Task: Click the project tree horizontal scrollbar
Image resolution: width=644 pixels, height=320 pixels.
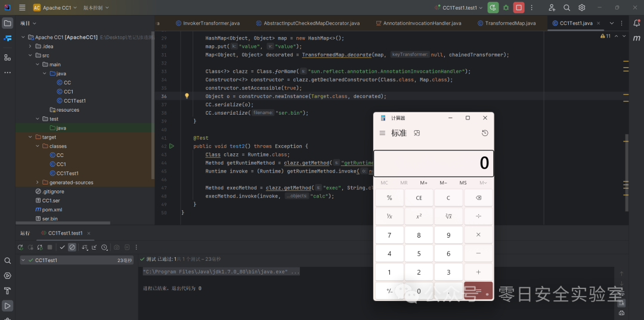Action: pyautogui.click(x=63, y=223)
